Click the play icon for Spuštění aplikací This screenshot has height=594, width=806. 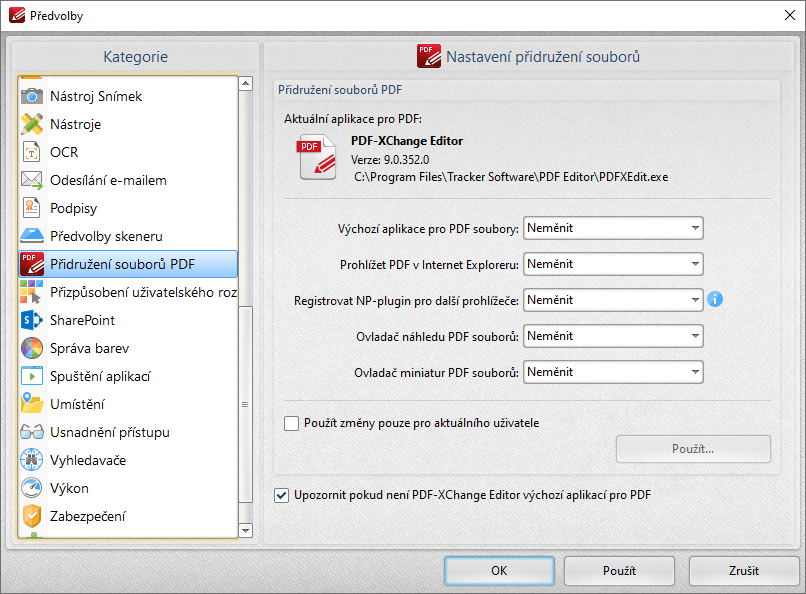pyautogui.click(x=31, y=376)
